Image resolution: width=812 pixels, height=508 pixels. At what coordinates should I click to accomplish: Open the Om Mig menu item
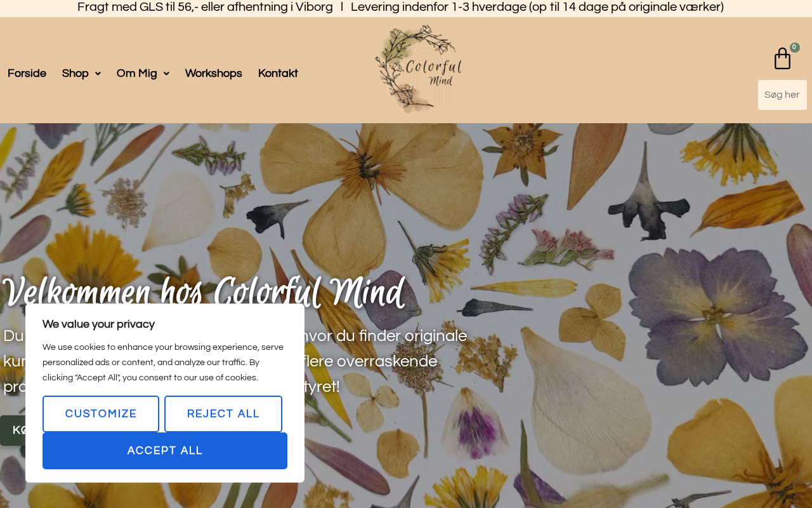pos(136,74)
